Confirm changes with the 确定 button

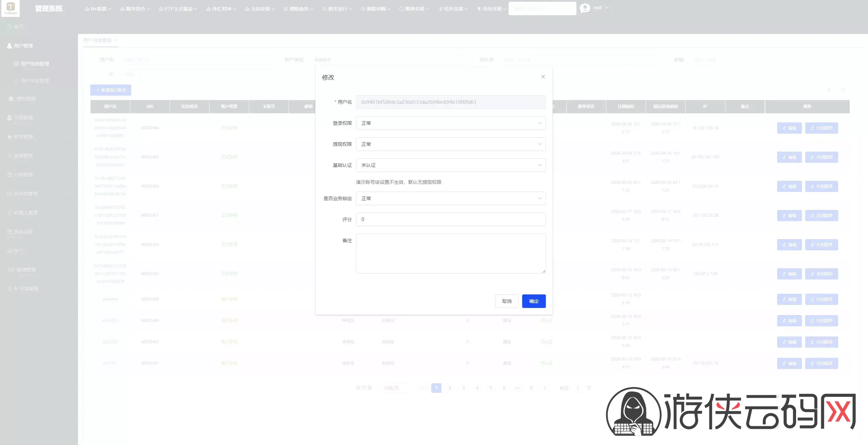point(534,301)
